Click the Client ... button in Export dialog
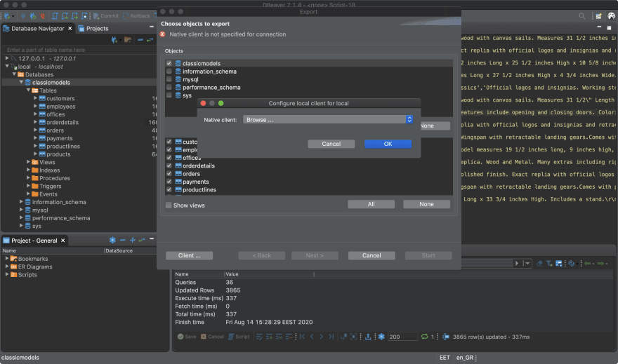 pyautogui.click(x=189, y=255)
